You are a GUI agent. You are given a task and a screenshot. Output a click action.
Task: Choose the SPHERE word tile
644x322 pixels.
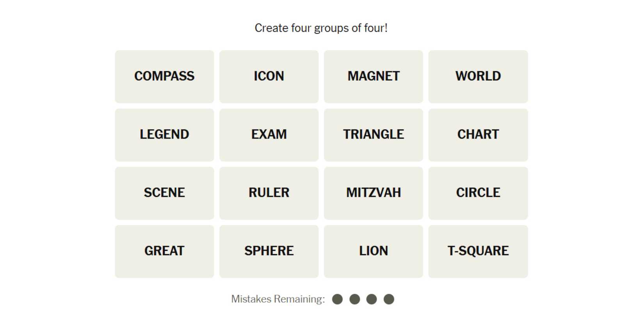point(269,251)
